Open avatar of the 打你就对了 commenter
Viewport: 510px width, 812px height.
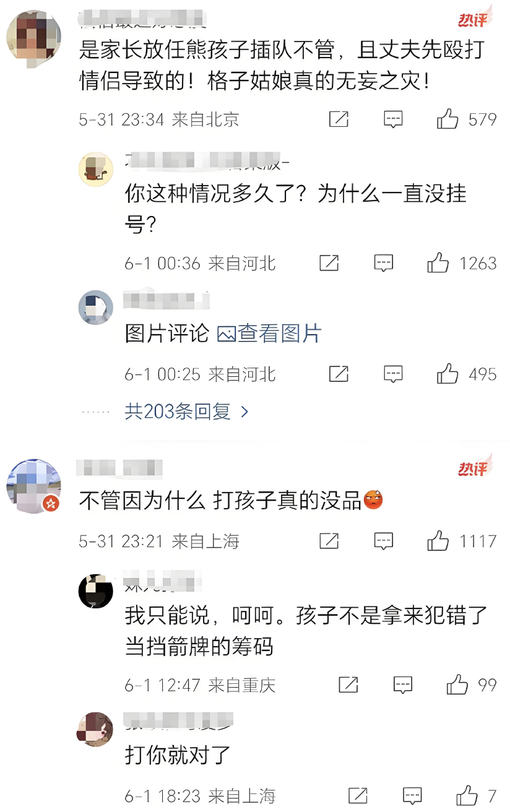tap(95, 729)
